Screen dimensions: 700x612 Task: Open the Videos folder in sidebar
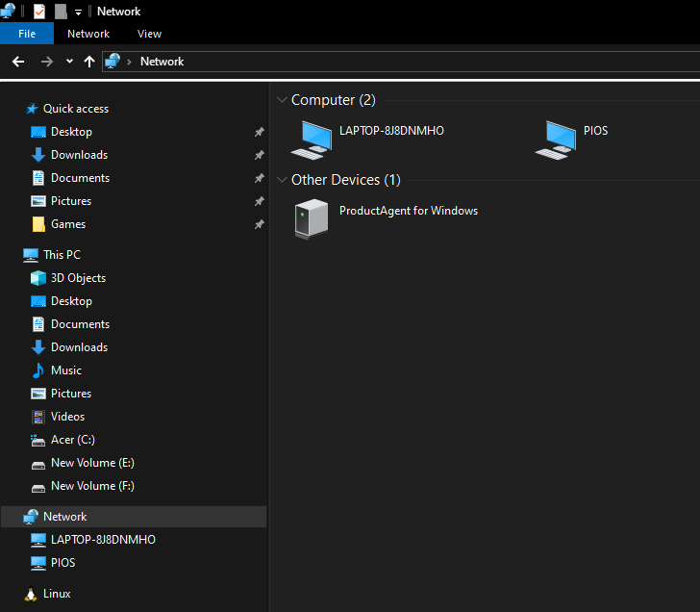(x=67, y=417)
